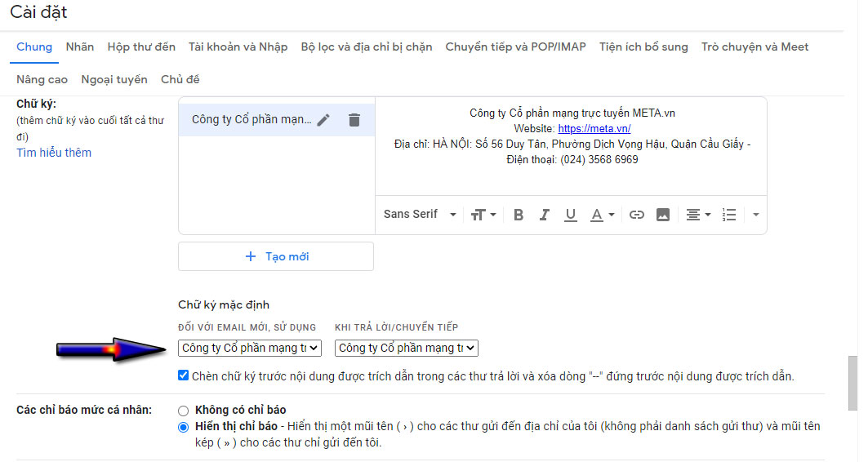
Task: Insert an image in the signature
Action: [x=662, y=215]
